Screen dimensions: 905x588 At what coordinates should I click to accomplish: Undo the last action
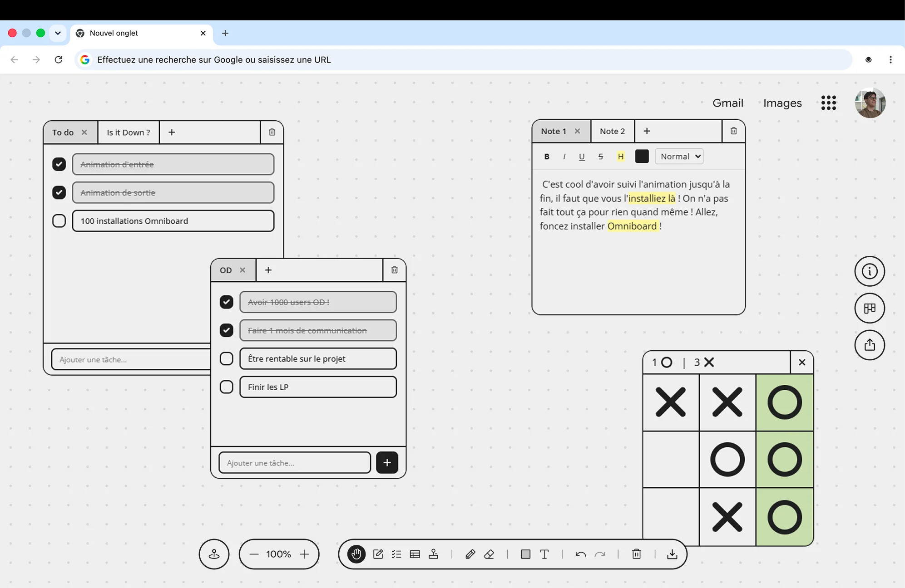click(581, 554)
